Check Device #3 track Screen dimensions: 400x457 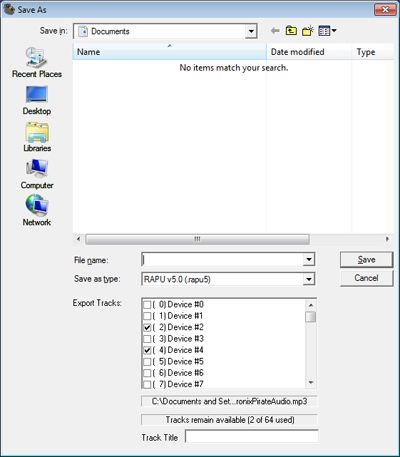coord(147,339)
